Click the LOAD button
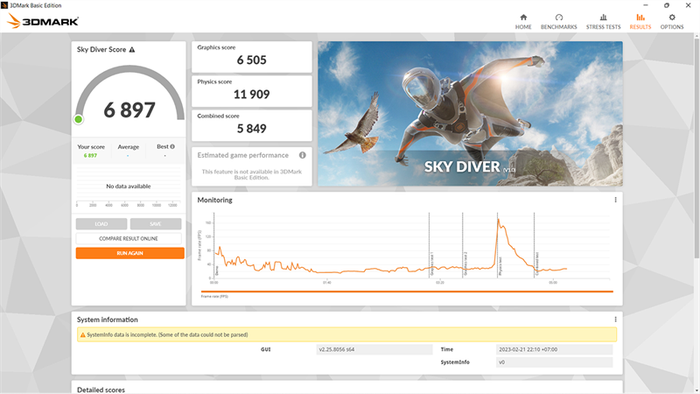 (101, 224)
